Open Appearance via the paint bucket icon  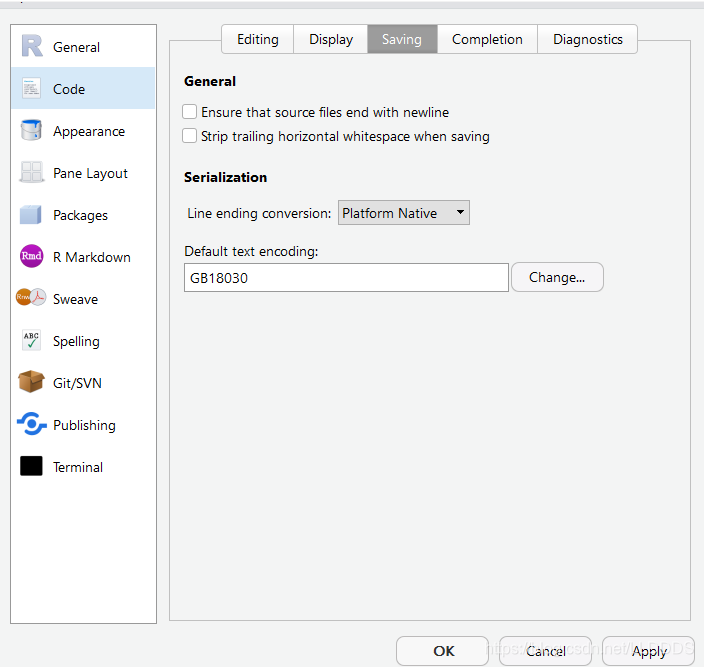[31, 130]
